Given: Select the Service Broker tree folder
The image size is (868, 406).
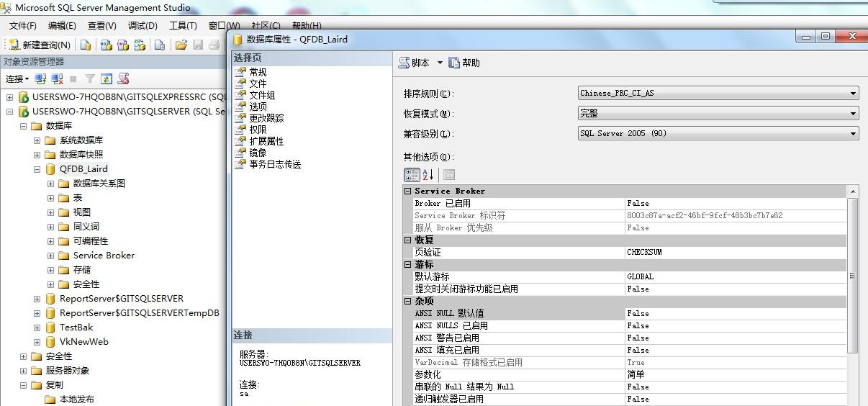Looking at the screenshot, I should [x=104, y=256].
